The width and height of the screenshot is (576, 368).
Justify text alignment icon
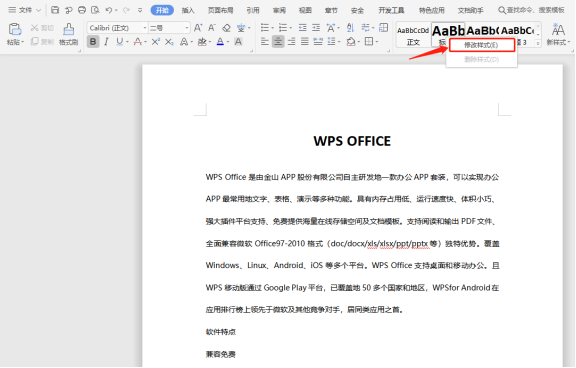coord(305,42)
